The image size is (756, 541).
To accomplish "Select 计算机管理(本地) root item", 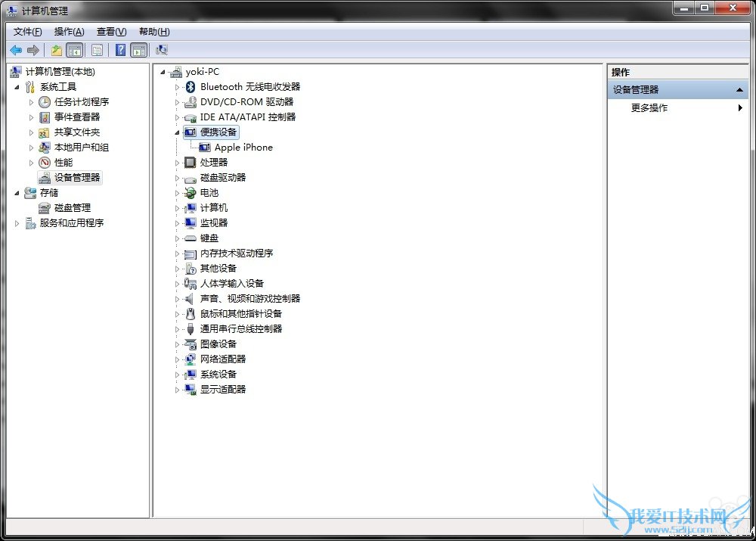I will point(60,72).
